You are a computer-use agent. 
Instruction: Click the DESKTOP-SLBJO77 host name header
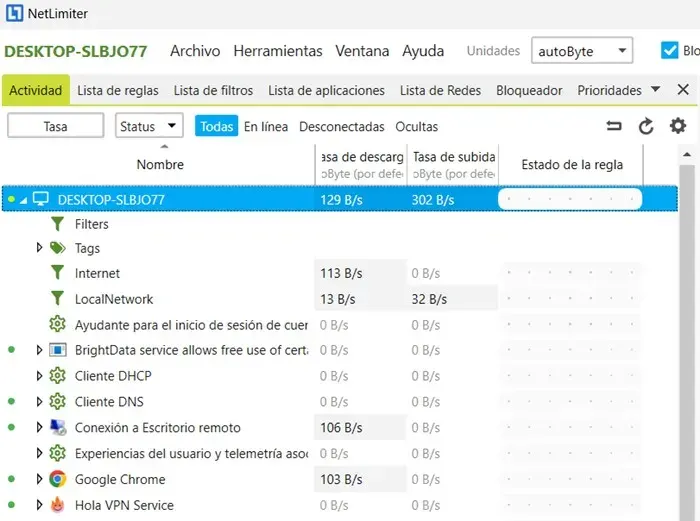coord(75,51)
